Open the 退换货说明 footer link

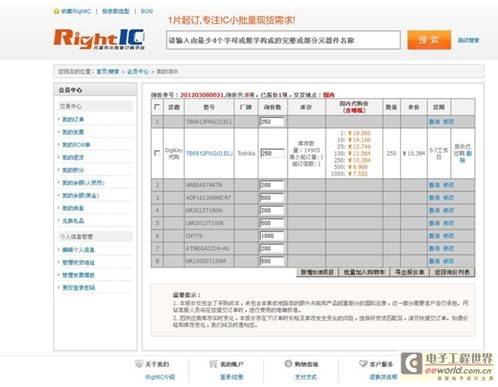coord(383,377)
